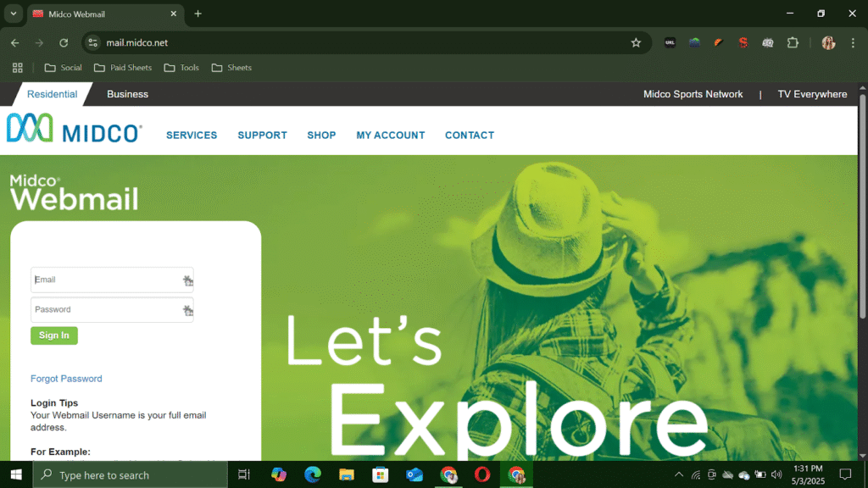
Task: Focus the Password input field
Action: (112, 310)
